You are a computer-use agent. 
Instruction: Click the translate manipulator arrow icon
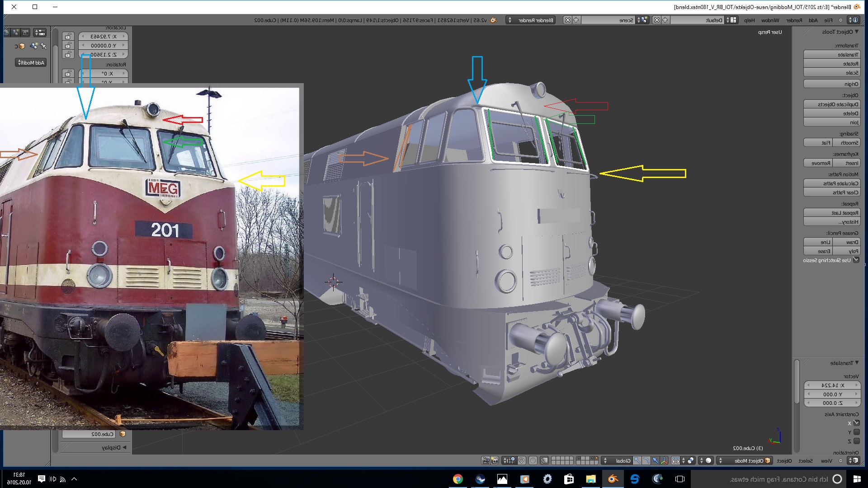[656, 460]
